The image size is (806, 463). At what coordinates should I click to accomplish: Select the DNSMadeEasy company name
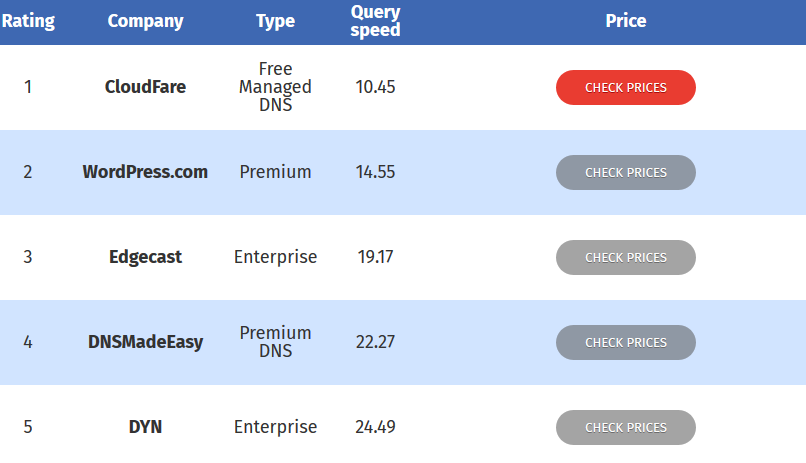[145, 342]
